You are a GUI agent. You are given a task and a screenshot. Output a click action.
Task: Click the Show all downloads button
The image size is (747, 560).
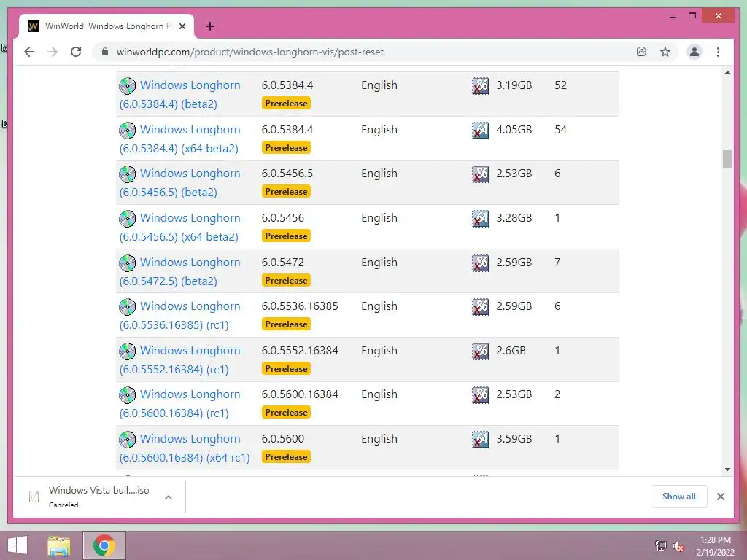click(679, 496)
